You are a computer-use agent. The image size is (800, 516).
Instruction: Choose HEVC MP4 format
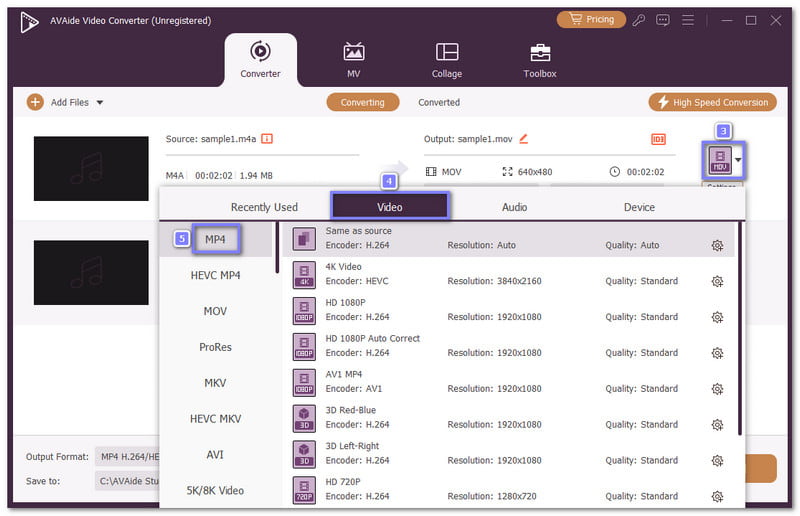[215, 275]
